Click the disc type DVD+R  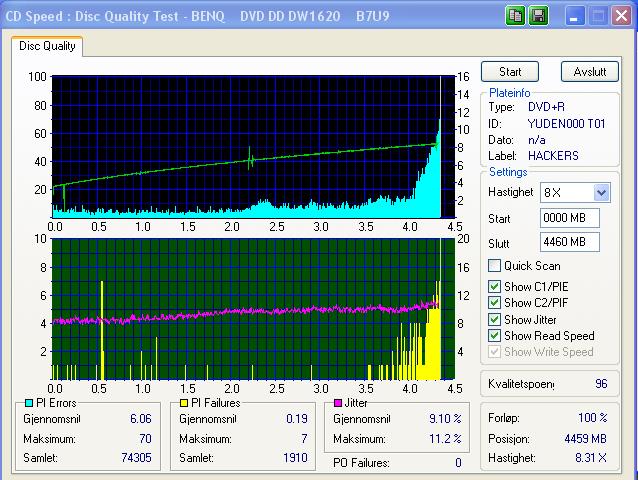[546, 107]
